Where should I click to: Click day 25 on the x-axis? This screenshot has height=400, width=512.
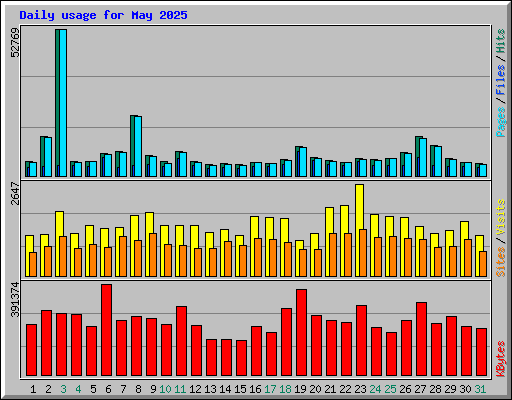click(390, 389)
